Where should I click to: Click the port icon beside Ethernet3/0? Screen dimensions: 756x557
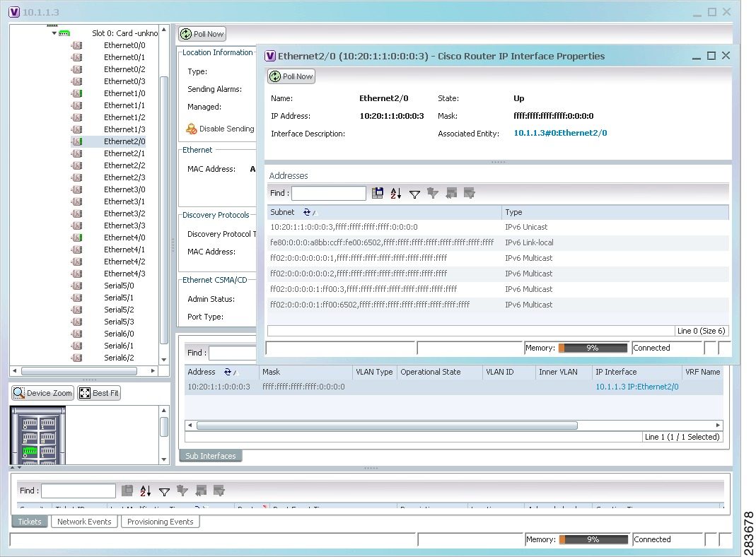(76, 189)
